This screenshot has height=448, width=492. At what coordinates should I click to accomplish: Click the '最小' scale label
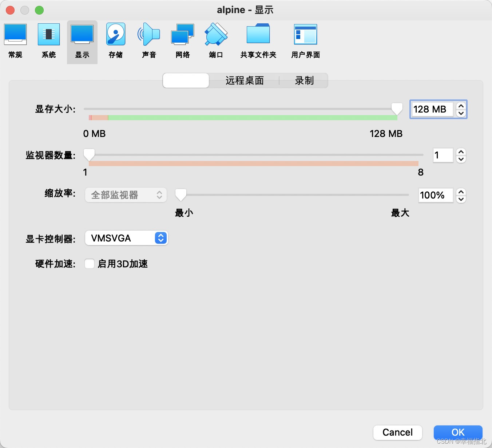coord(184,213)
